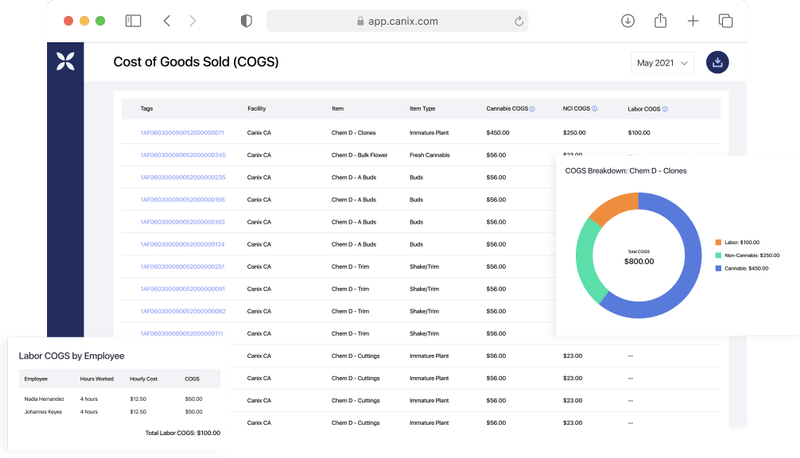Click the $450.00 Cannabis COGS value

498,133
